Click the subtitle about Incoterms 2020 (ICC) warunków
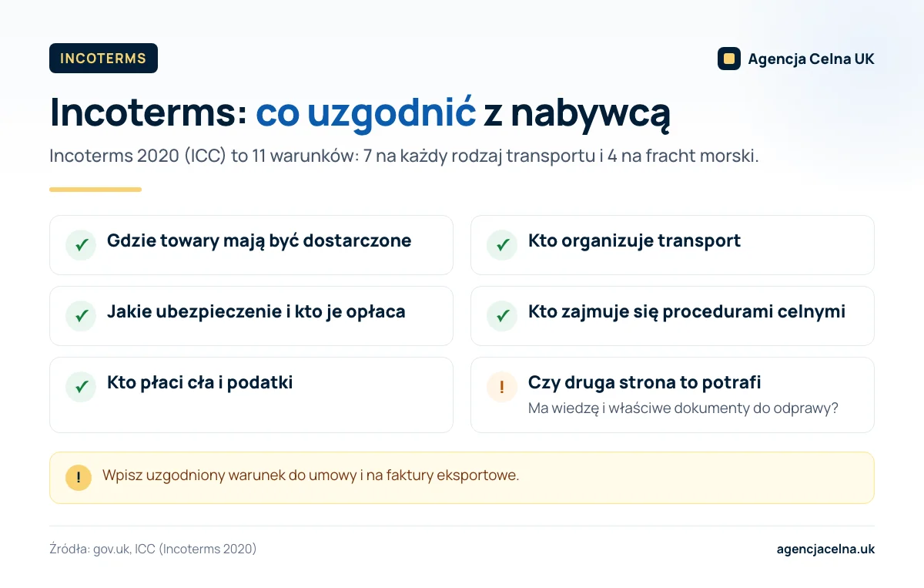 coord(404,156)
